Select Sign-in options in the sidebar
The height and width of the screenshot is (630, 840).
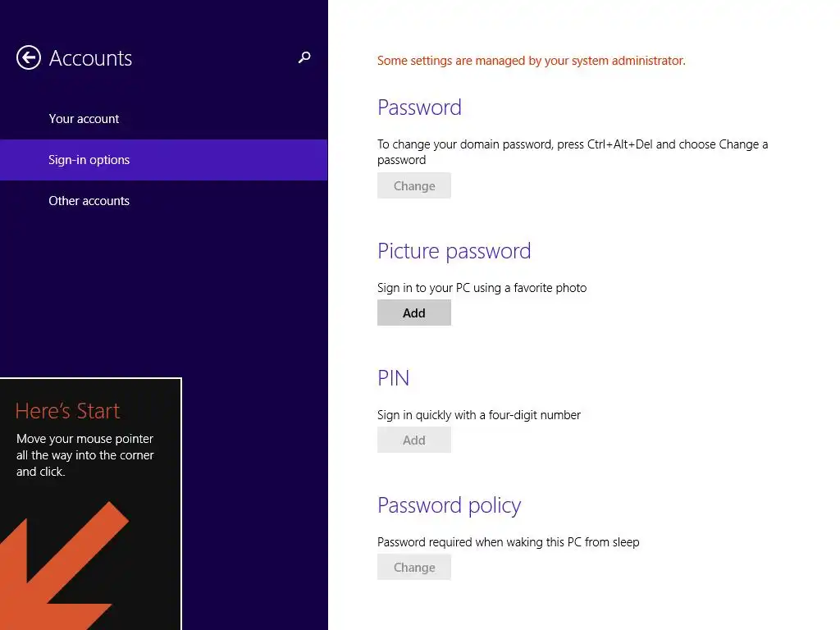click(164, 160)
